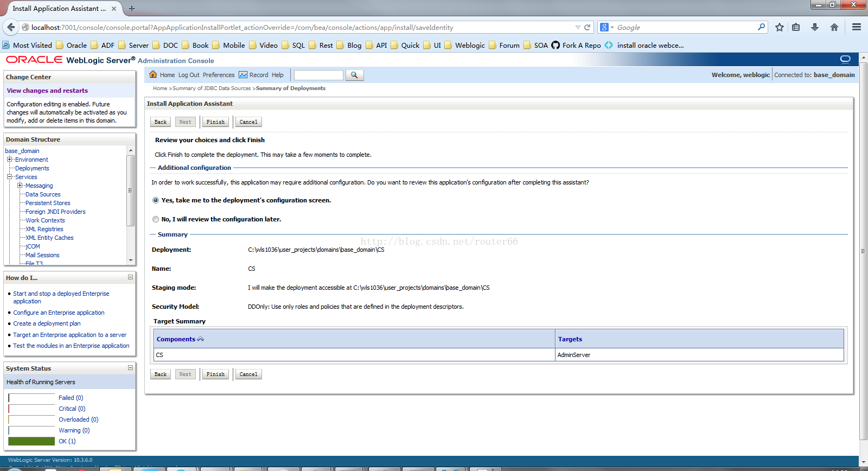Click the top Cancel button
Screen dimensions: 868x471
click(x=248, y=122)
